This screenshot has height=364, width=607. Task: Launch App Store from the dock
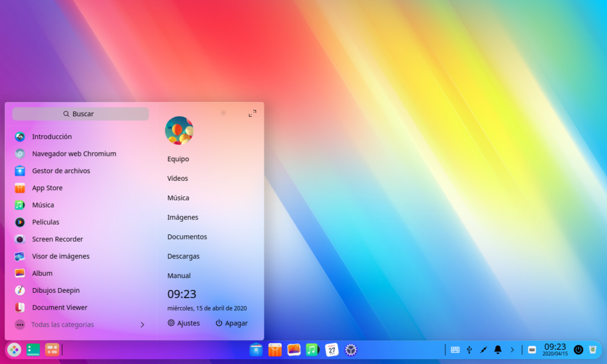[x=275, y=350]
